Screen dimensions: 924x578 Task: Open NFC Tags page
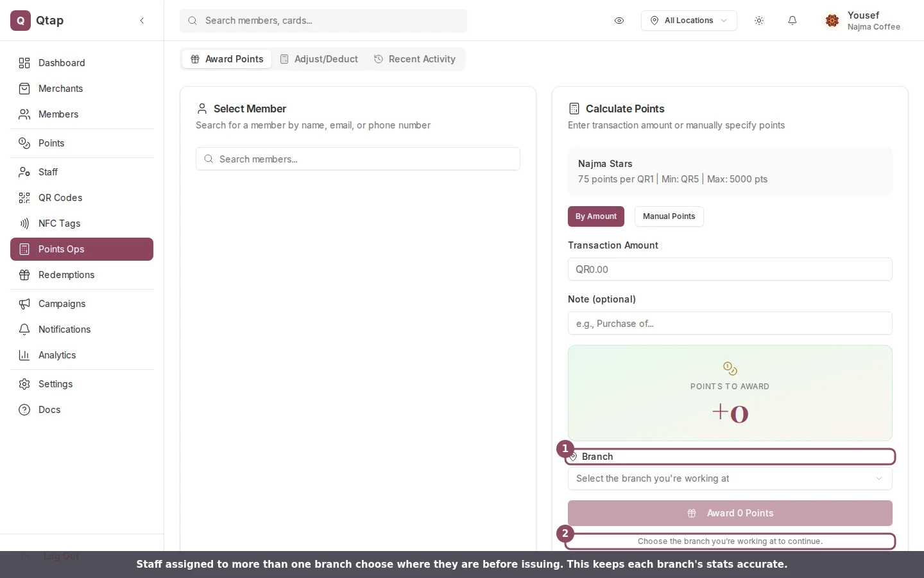click(81, 223)
